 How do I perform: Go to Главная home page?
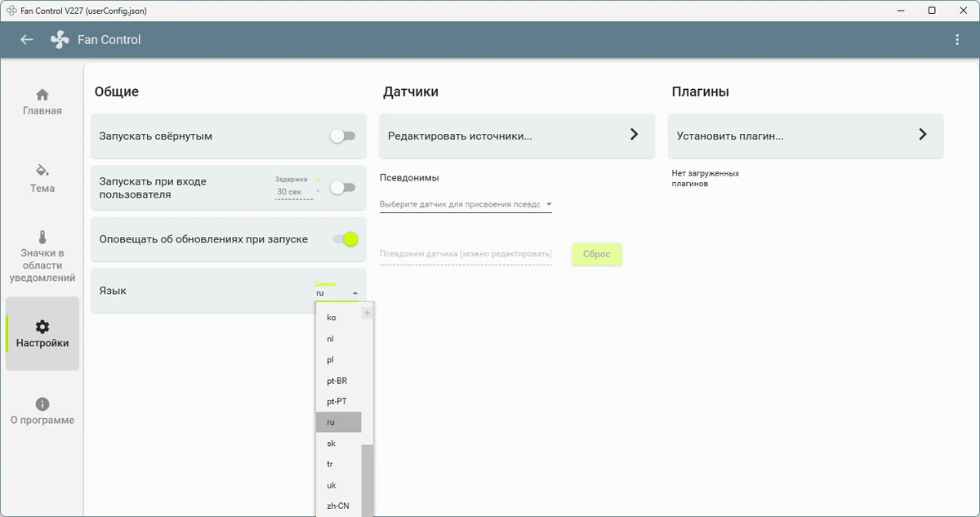pyautogui.click(x=42, y=102)
